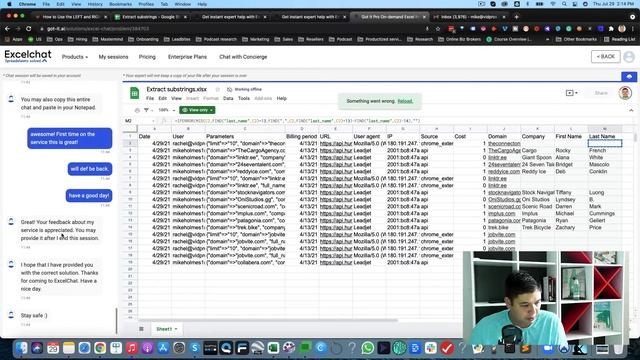This screenshot has height=360, width=640.
Task: Open the Pricing page
Action: point(147,57)
